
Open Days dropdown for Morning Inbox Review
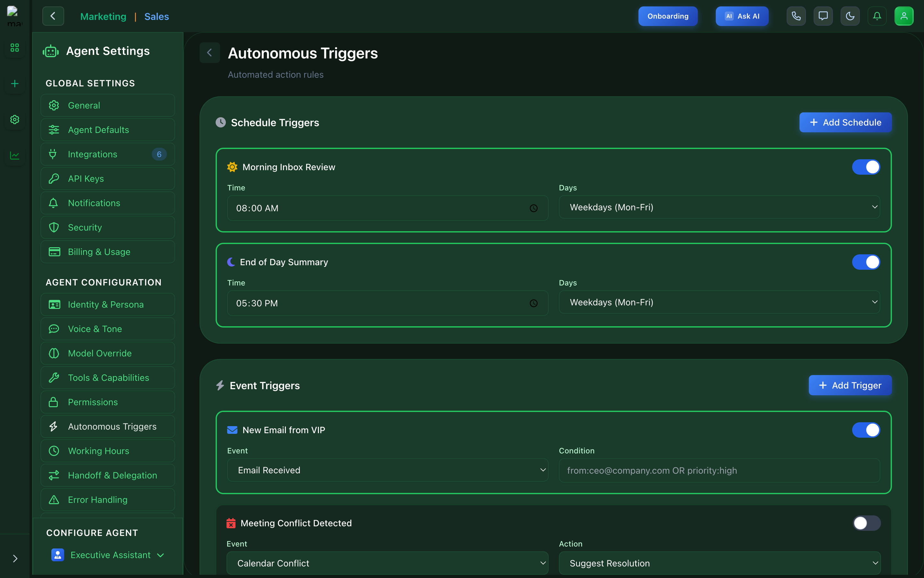719,207
